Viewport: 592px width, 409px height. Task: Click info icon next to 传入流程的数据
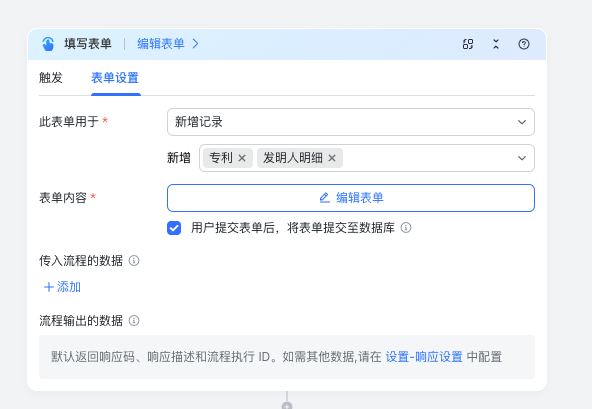[x=134, y=261]
